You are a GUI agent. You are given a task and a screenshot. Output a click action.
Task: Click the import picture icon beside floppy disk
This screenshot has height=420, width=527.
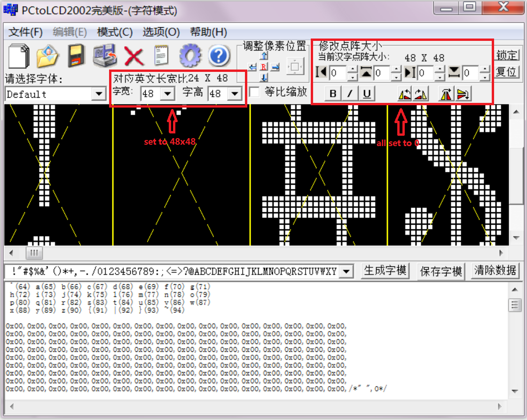(x=104, y=55)
